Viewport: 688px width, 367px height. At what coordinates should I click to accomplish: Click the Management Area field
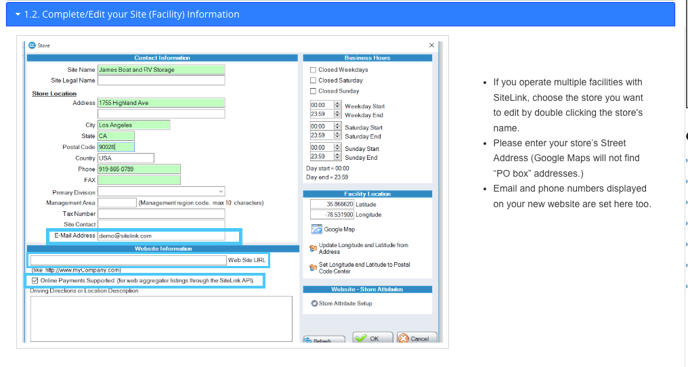(x=117, y=203)
